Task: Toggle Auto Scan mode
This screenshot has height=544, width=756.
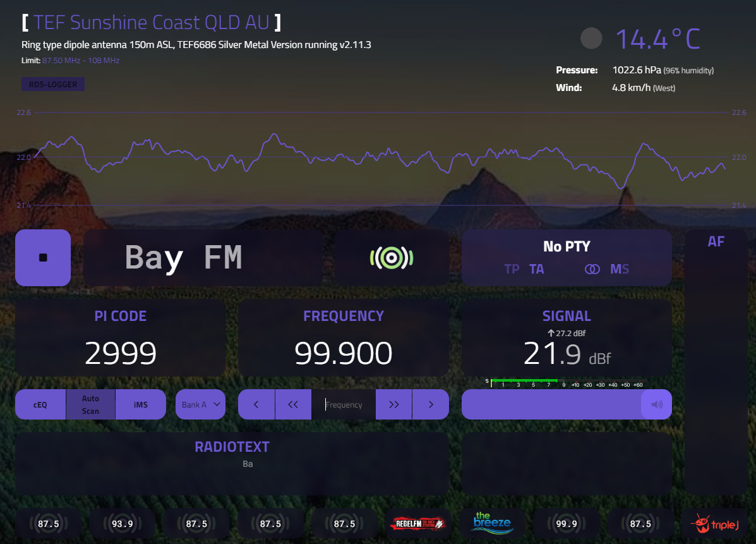Action: coord(90,404)
